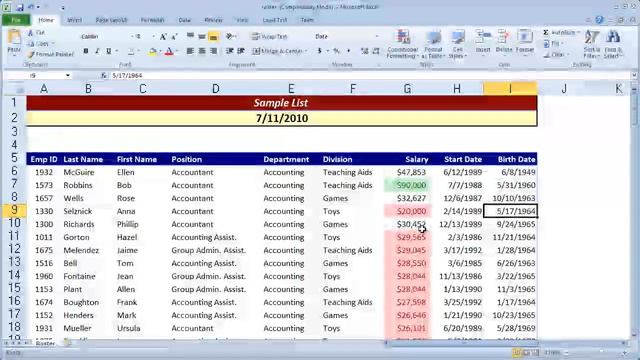Decrease decimal places
Viewport: 640px width, 360px height.
tap(376, 51)
